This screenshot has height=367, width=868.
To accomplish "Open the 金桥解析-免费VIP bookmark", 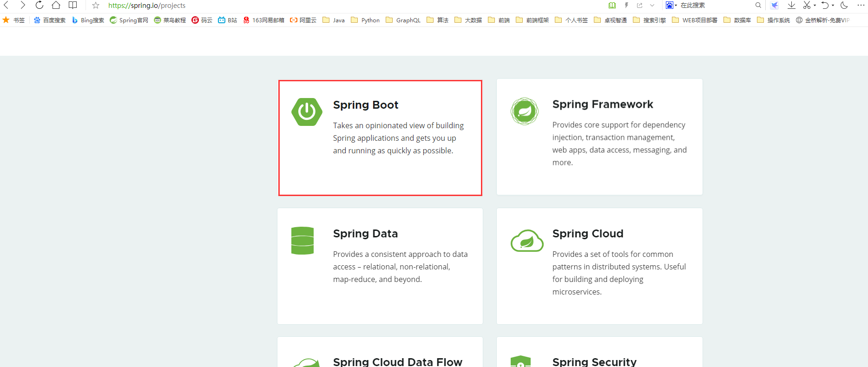I will [823, 20].
